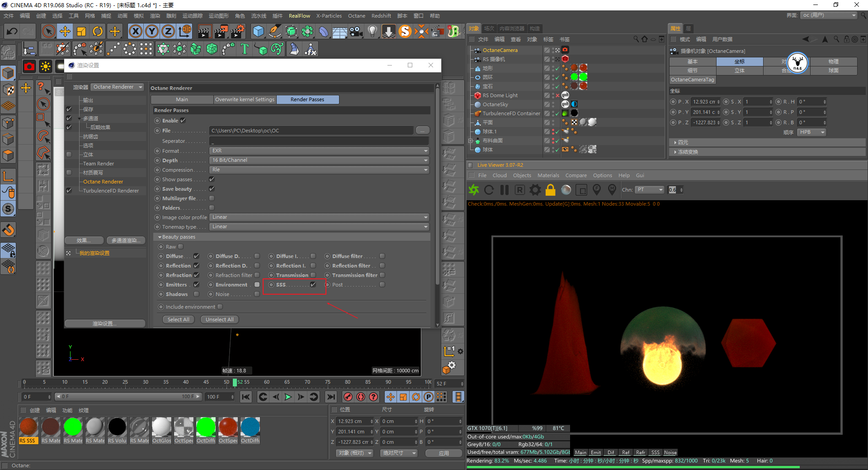The image size is (868, 470).
Task: Enable the Folders checkbox
Action: click(212, 208)
